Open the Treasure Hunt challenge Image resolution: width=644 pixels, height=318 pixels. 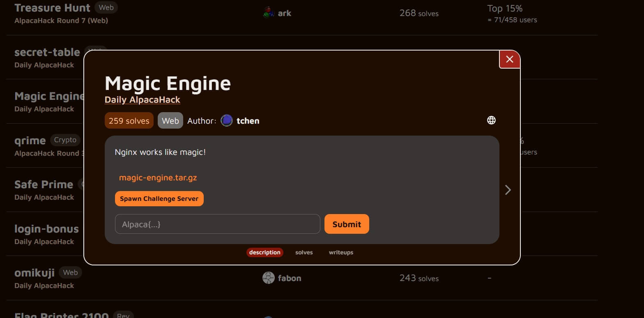[52, 8]
